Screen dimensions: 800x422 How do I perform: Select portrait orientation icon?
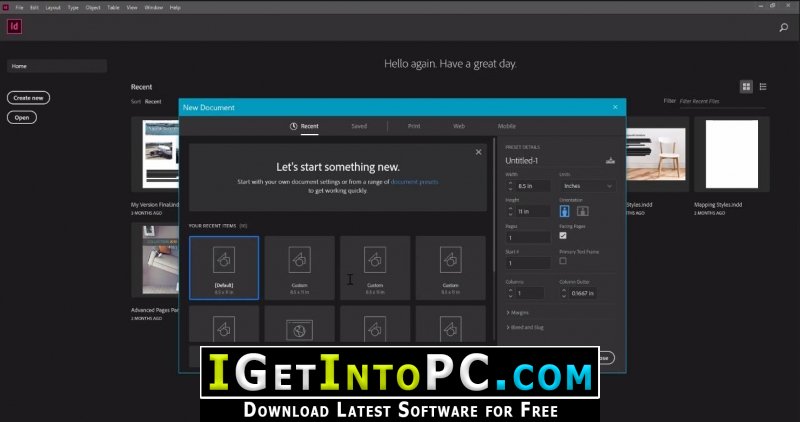coord(564,211)
